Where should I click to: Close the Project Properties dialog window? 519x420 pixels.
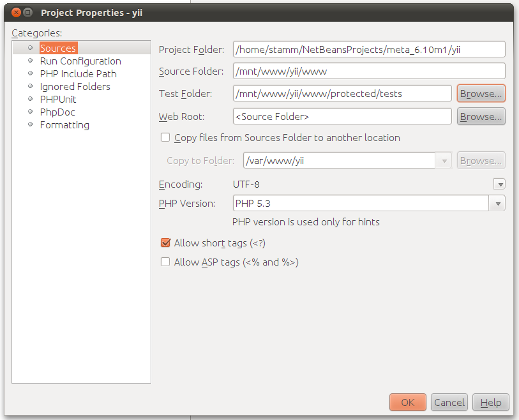14,13
